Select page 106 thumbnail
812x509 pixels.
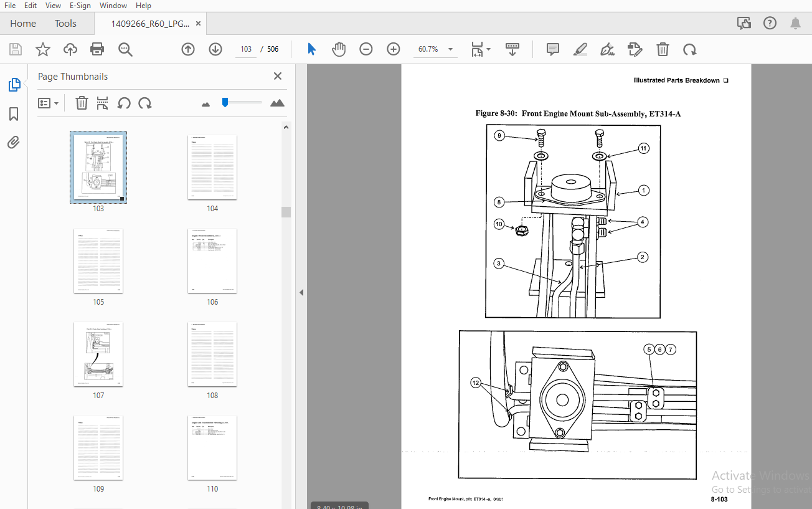tap(212, 260)
